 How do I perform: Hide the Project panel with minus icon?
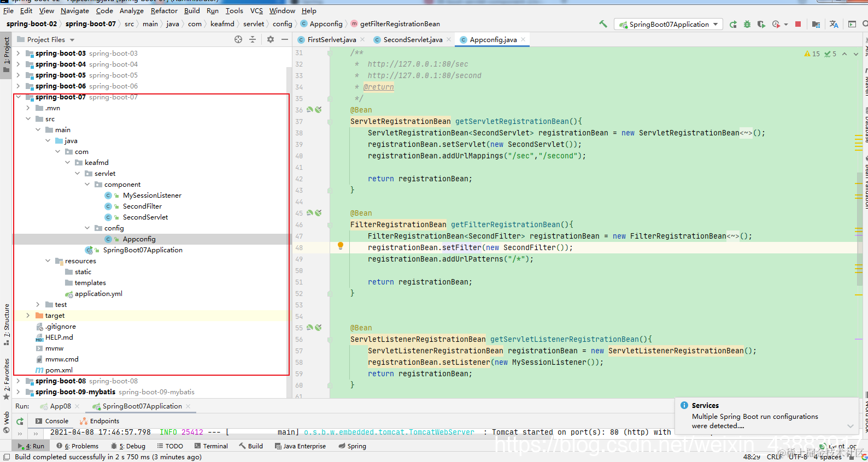tap(285, 39)
